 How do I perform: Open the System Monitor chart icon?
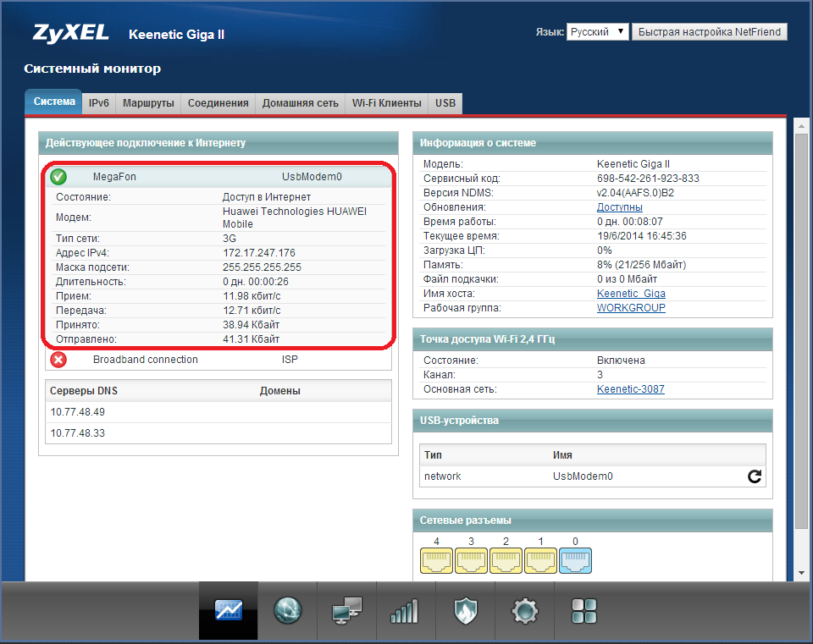coord(229,610)
